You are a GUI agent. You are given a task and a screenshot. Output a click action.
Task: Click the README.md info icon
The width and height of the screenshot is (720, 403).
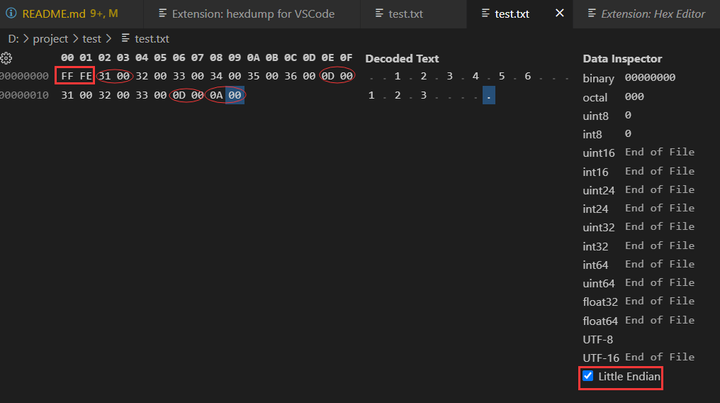coord(11,14)
